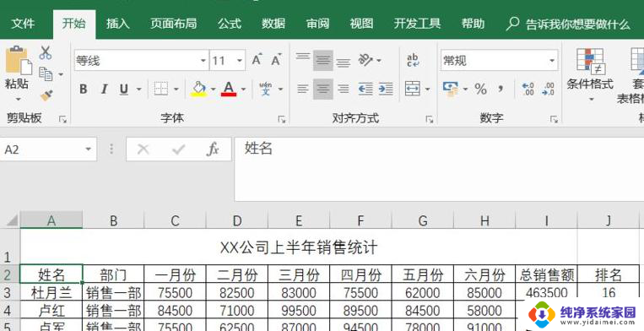Viewport: 644px width, 331px height.
Task: Align text right
Action: pos(344,89)
